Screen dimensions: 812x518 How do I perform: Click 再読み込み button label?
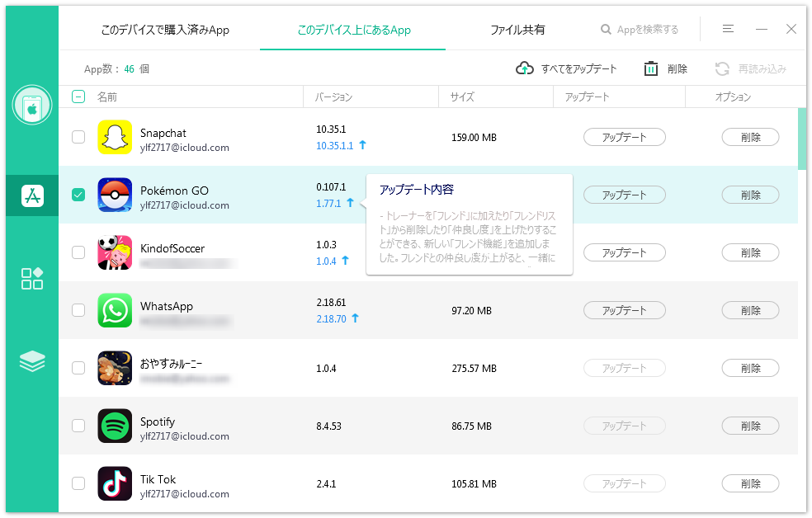(762, 68)
